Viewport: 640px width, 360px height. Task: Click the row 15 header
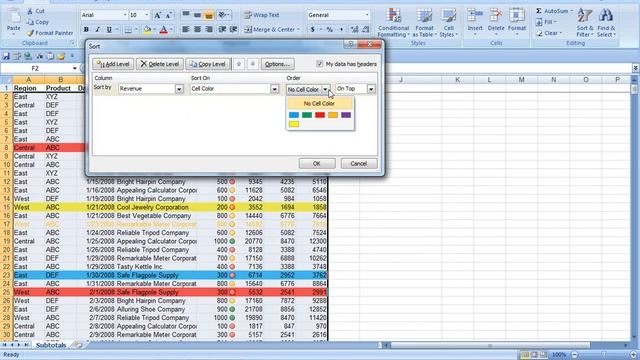click(6, 207)
